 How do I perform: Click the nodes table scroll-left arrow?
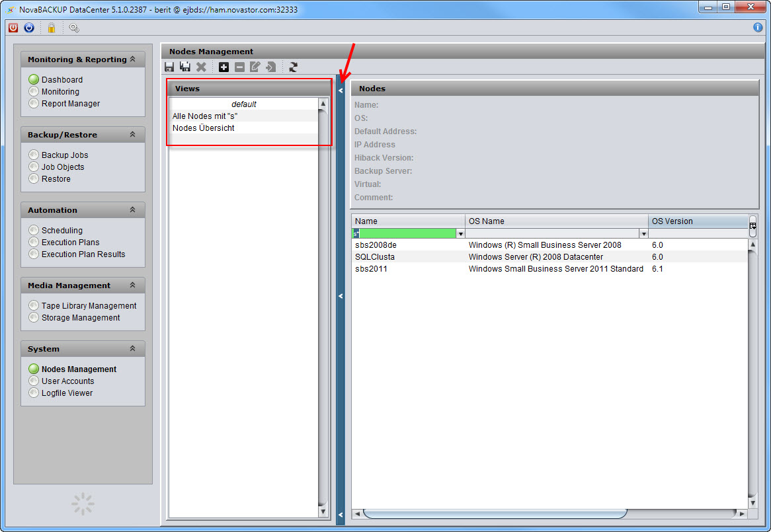point(358,513)
